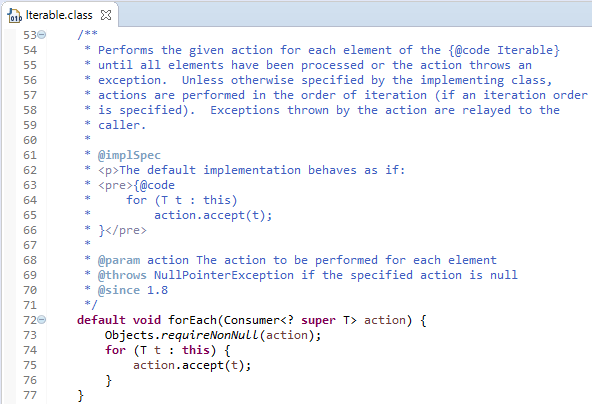This screenshot has width=592, height=404.
Task: Click the NullPointerException word in Javadoc
Action: 224,275
